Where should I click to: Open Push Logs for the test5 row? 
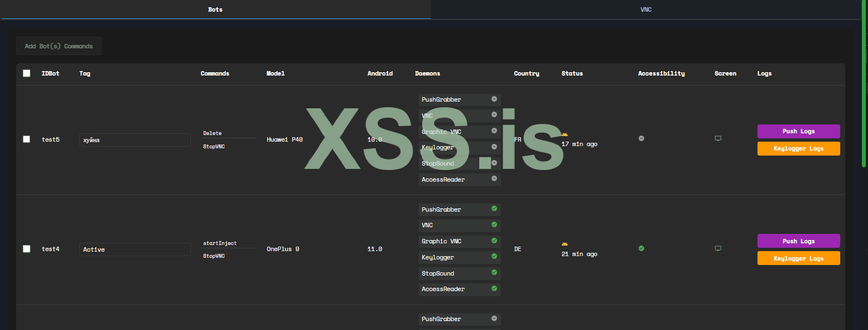798,131
